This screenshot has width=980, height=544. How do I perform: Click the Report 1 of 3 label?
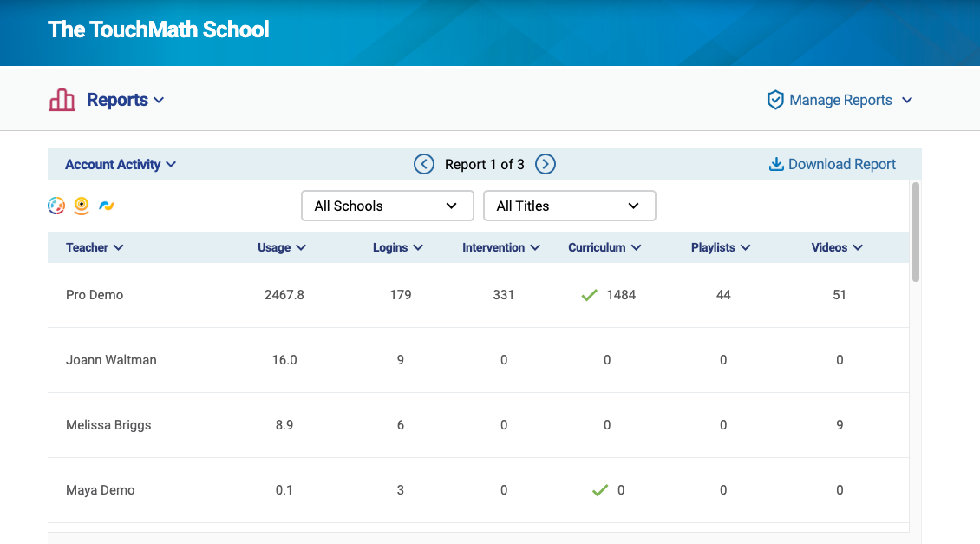tap(485, 165)
